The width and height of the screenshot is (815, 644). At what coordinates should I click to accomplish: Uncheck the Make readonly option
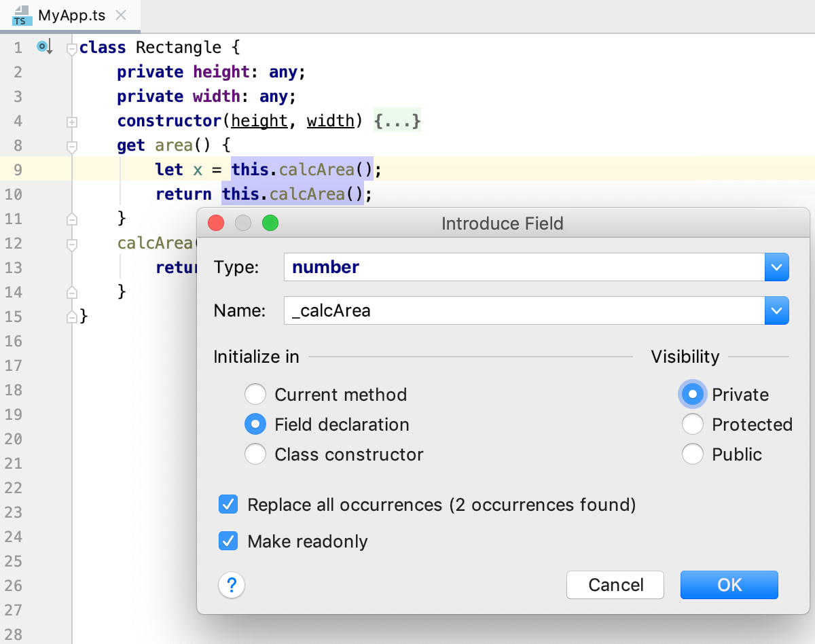pyautogui.click(x=228, y=541)
